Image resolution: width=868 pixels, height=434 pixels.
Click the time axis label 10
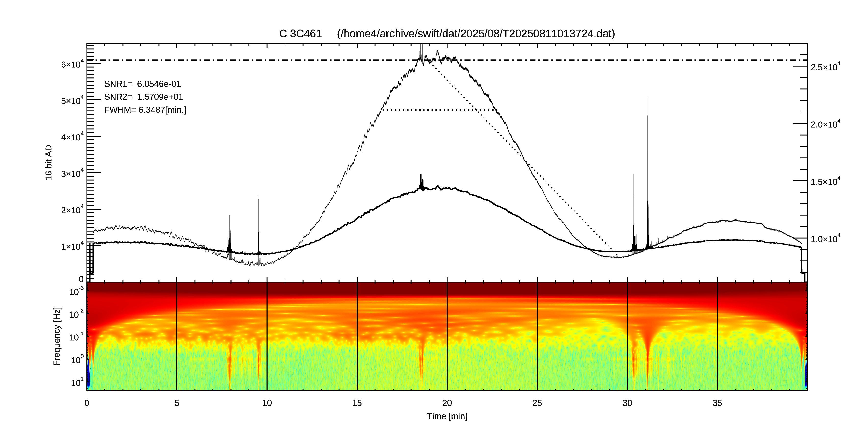pyautogui.click(x=267, y=403)
